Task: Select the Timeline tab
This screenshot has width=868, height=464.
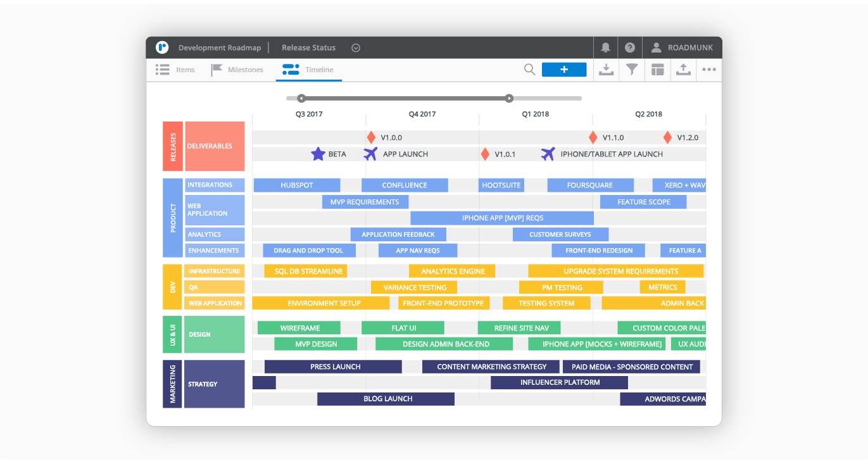Action: click(x=308, y=70)
